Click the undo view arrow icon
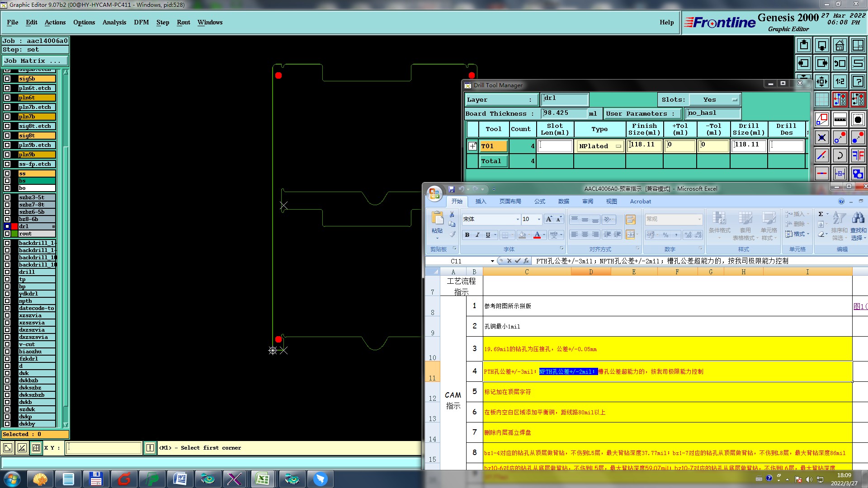The image size is (868, 488). coord(840,64)
